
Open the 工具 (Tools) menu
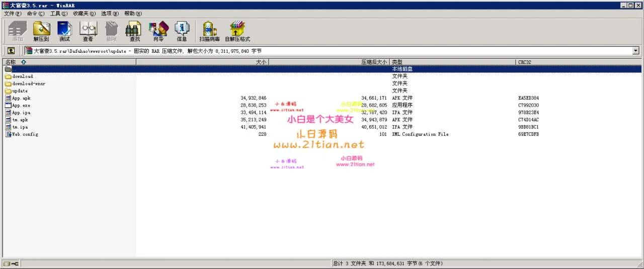58,14
